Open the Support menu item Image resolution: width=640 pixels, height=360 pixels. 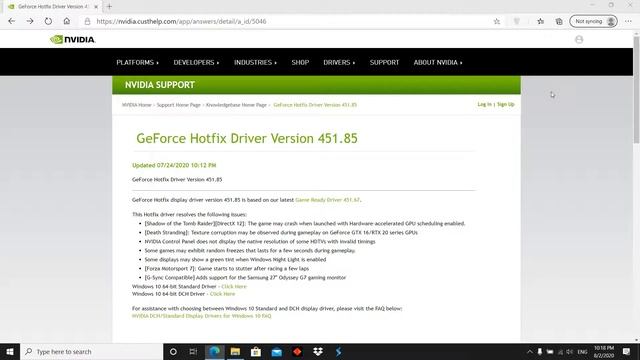pos(384,62)
